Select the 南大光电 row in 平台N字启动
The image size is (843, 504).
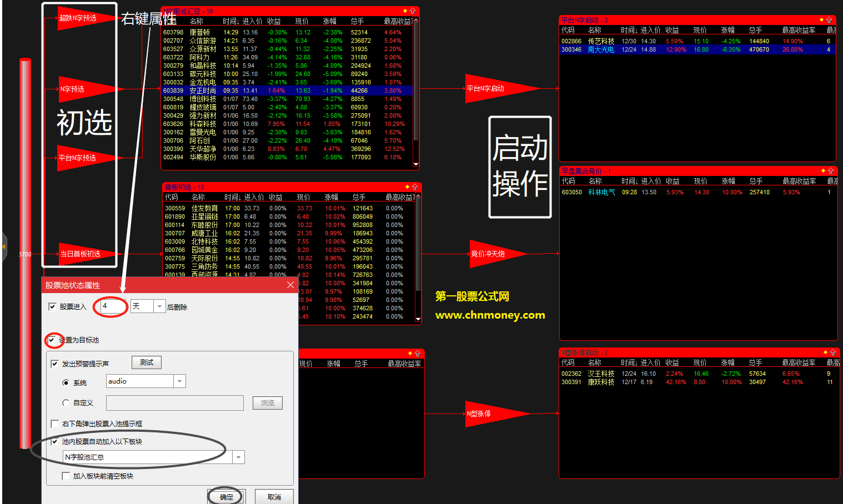698,49
